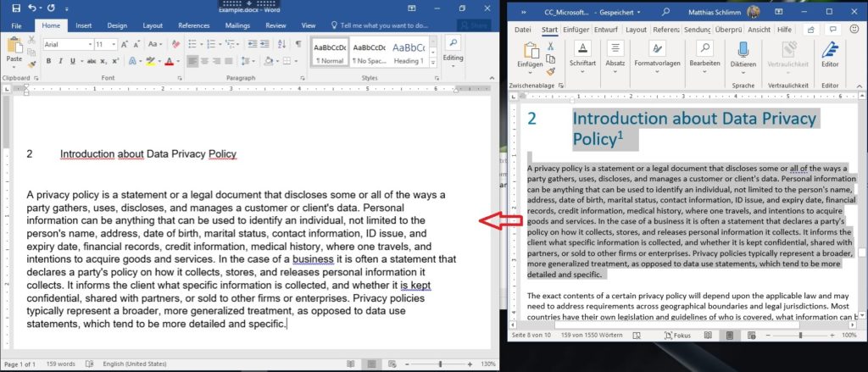Viewport: 868px width, 372px height.
Task: Click the Cut scissors icon in left window
Action: point(31,40)
